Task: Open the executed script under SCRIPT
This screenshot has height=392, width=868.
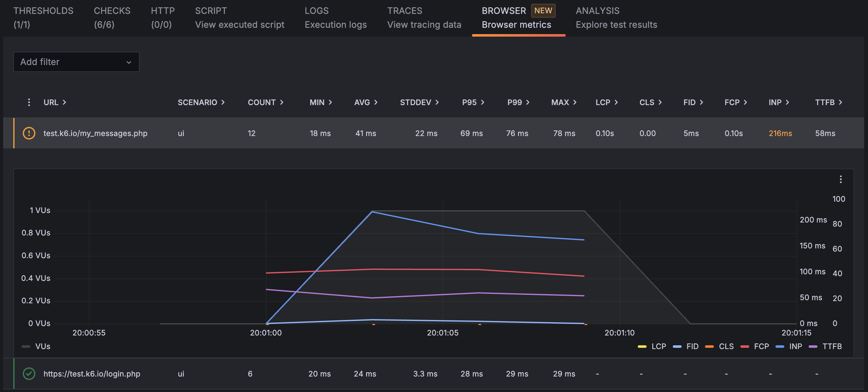Action: click(239, 17)
